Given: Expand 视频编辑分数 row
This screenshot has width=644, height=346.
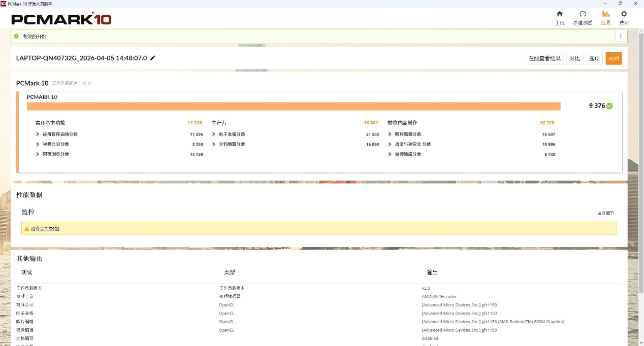Looking at the screenshot, I should click(x=390, y=154).
